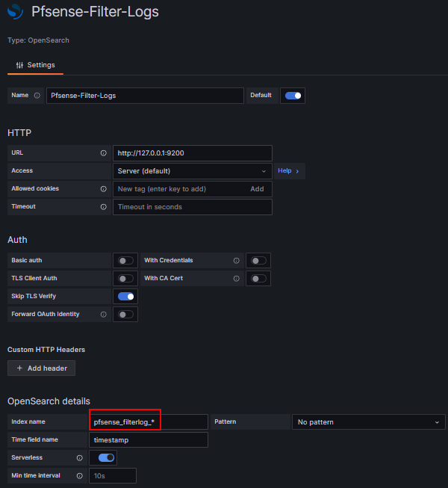Screen dimensions: 448x488
Task: Toggle the Default data source switch
Action: point(293,96)
